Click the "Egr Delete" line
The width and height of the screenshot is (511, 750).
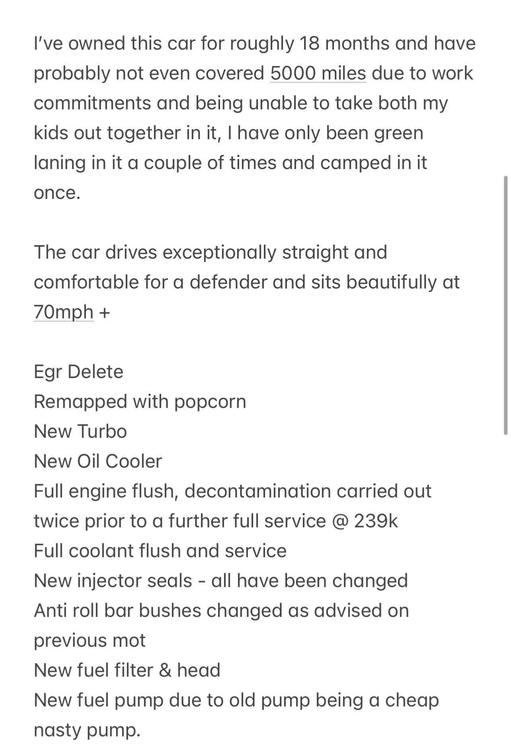(x=78, y=372)
